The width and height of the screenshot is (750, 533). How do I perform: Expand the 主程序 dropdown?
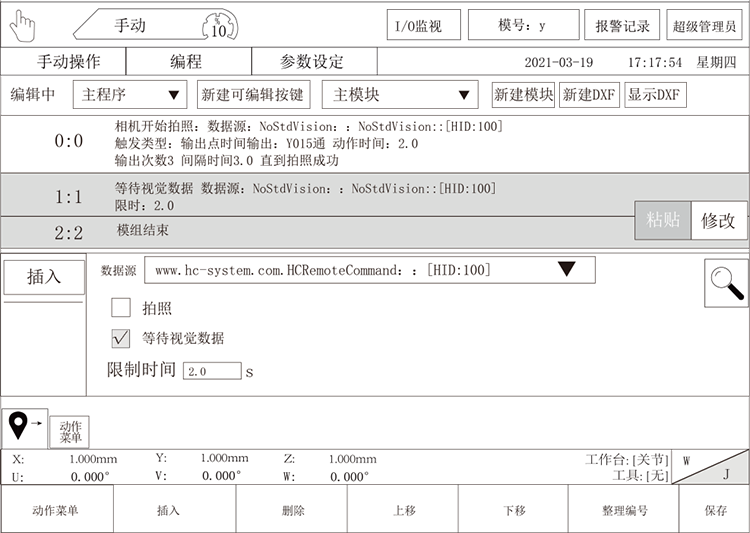130,95
